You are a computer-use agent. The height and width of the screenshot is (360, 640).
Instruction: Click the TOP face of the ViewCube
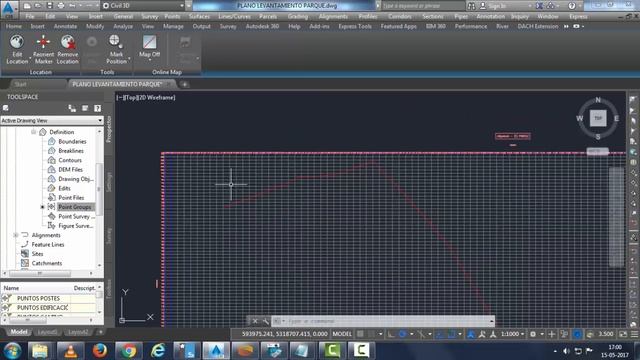[x=598, y=118]
